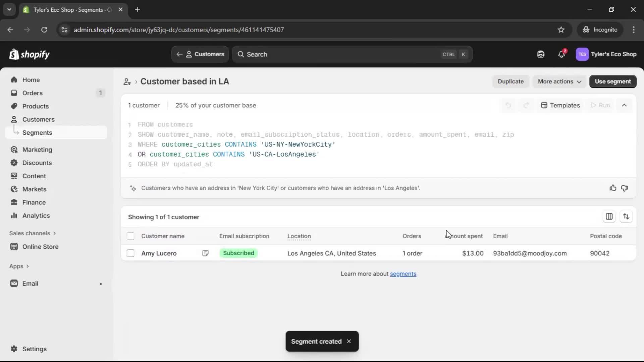Dismiss the Segment created toast
This screenshot has height=362, width=644.
349,341
